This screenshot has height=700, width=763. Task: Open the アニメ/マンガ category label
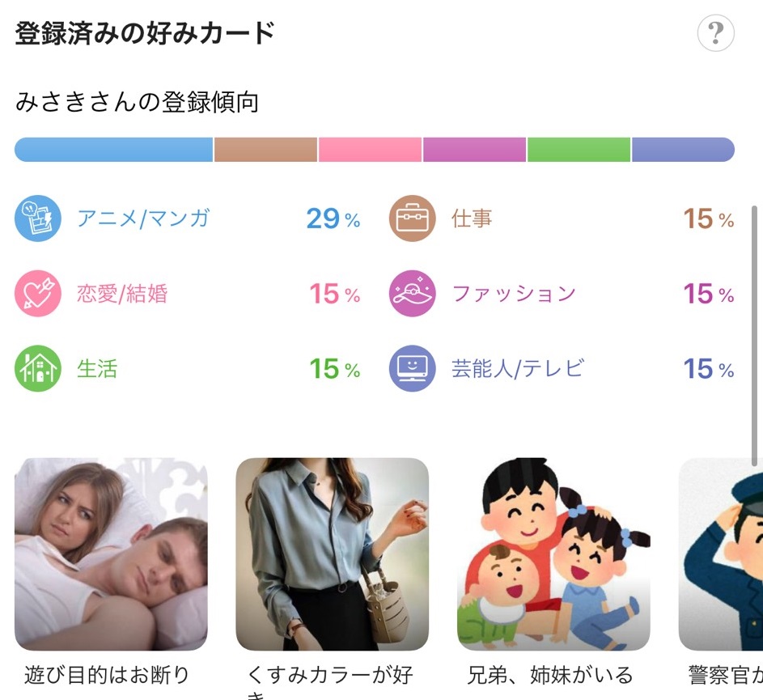(143, 218)
